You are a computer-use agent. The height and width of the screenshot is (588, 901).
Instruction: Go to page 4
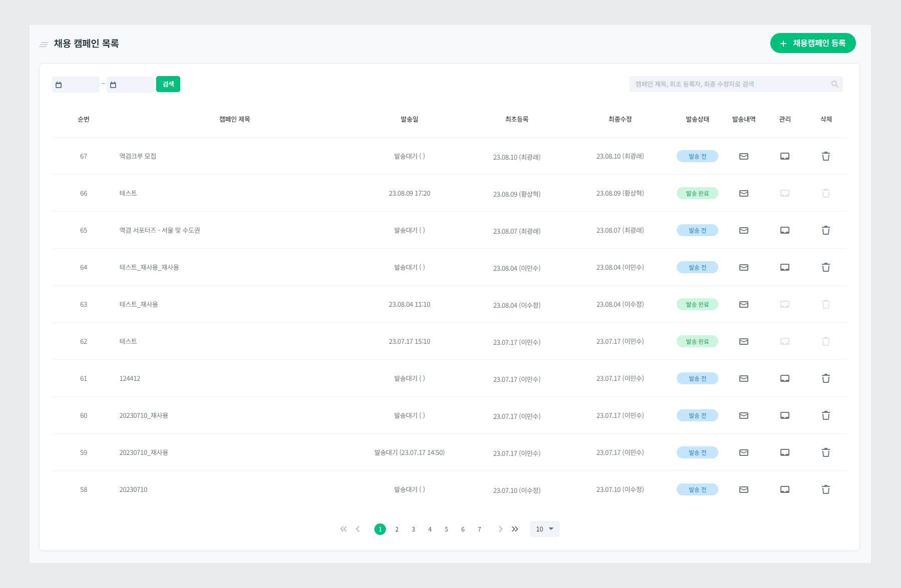430,529
